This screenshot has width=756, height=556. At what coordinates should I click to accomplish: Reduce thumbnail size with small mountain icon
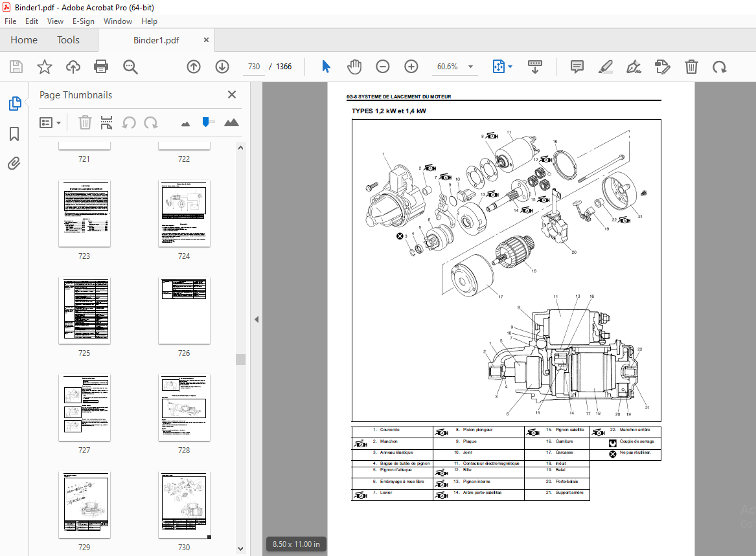click(x=186, y=124)
